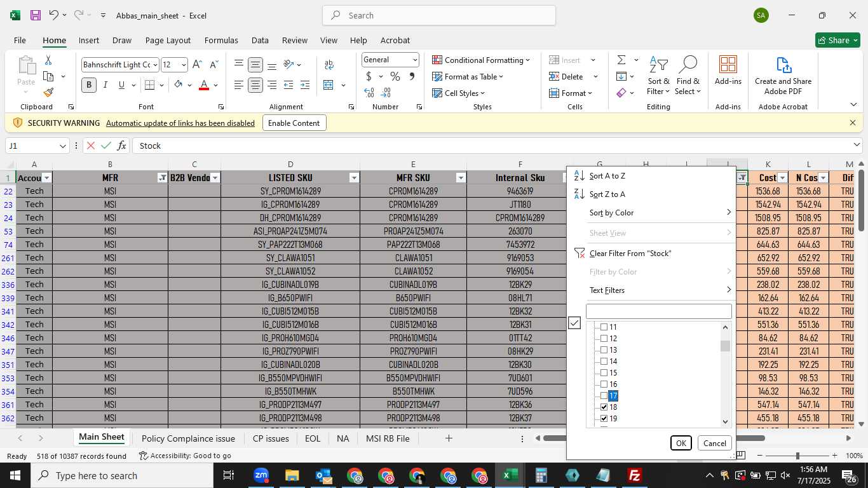The width and height of the screenshot is (868, 488).
Task: Click the font color red swatch
Action: [204, 85]
